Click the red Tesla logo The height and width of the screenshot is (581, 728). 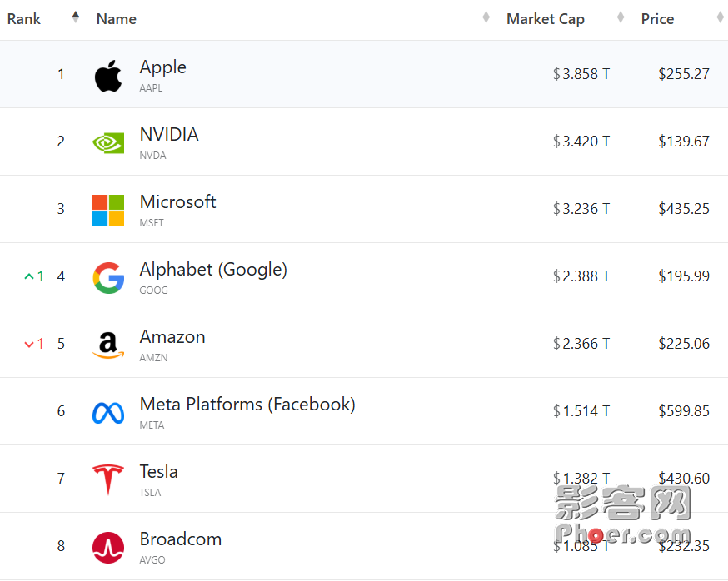point(108,479)
